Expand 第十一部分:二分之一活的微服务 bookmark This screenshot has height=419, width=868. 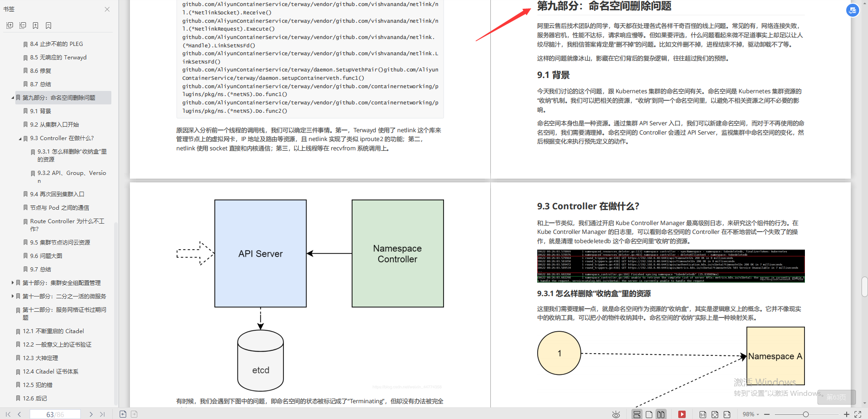pos(13,296)
